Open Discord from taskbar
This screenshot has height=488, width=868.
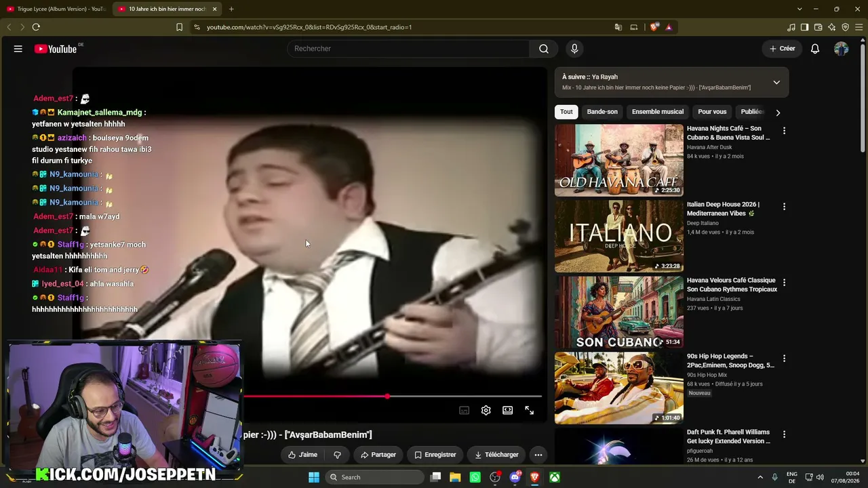(515, 477)
